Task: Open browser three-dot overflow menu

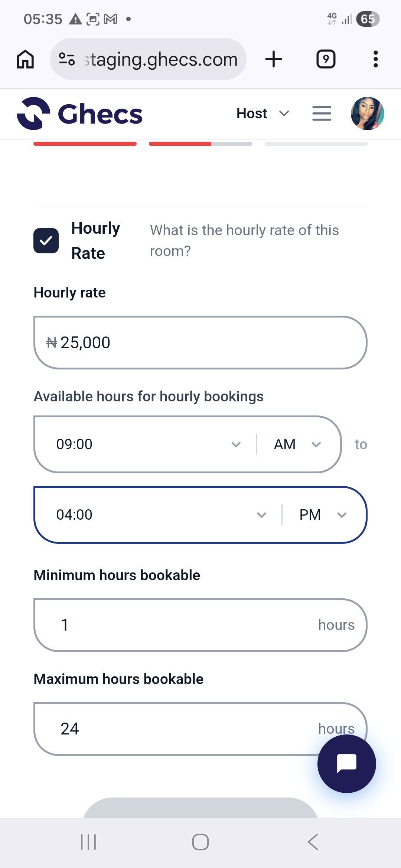Action: [375, 59]
